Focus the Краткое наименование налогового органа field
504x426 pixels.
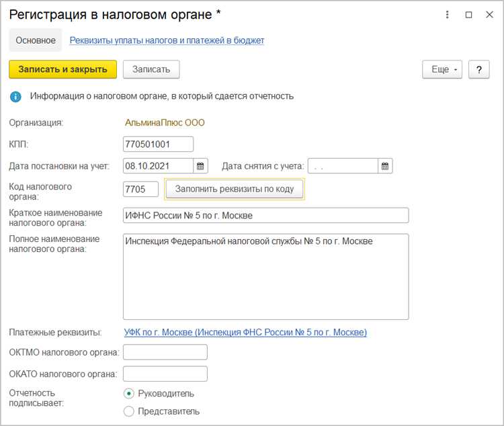(x=266, y=216)
